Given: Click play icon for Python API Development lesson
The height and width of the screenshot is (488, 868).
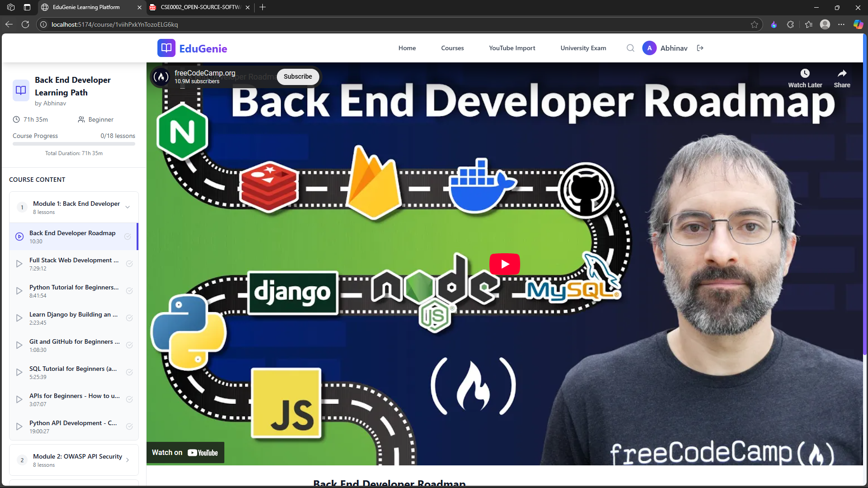Looking at the screenshot, I should point(19,426).
